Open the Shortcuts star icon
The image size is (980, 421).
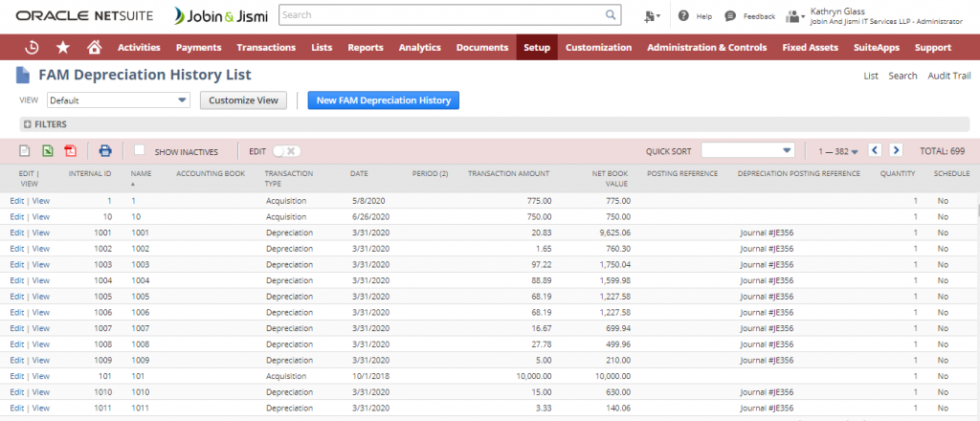pos(63,47)
